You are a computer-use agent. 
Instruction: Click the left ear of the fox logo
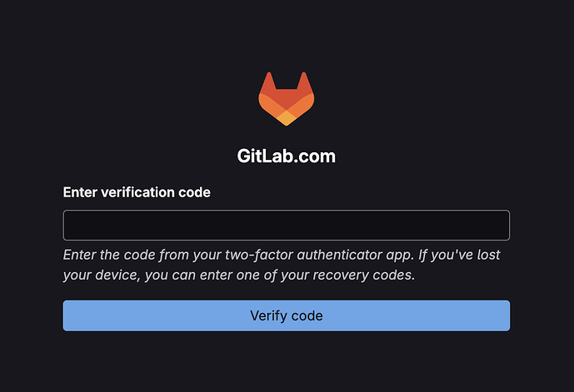[x=269, y=82]
